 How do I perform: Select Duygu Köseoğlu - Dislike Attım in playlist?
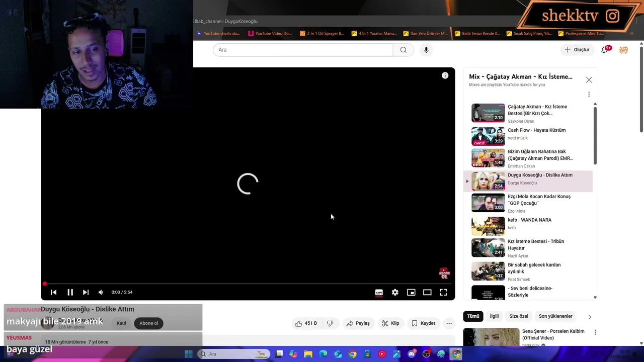(528, 181)
